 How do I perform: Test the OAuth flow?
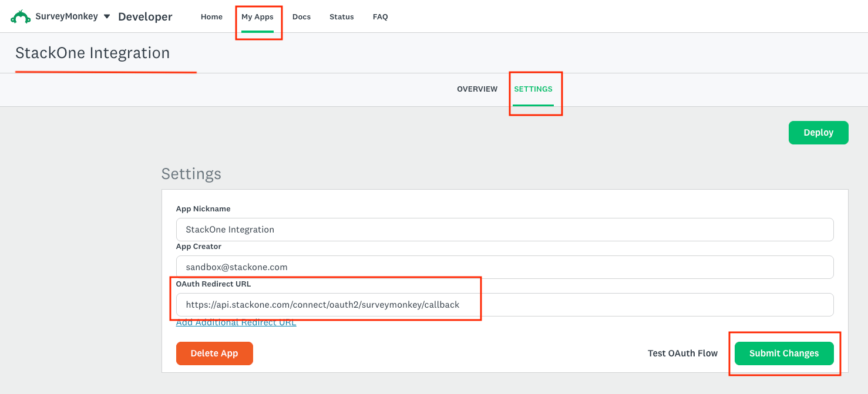[x=682, y=353]
